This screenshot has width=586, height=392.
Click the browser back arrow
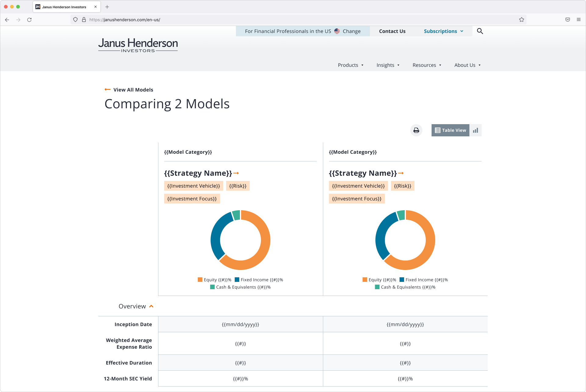(7, 20)
